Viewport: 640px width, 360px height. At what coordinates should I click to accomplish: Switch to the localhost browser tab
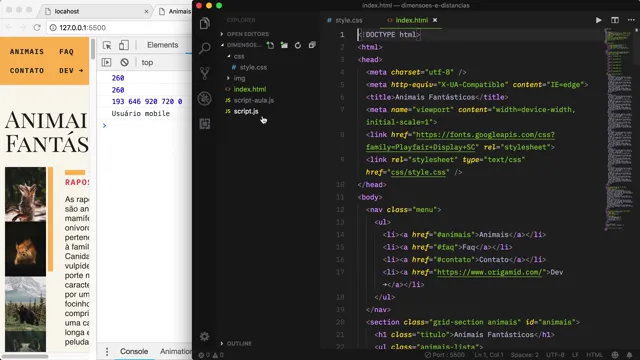[95, 11]
